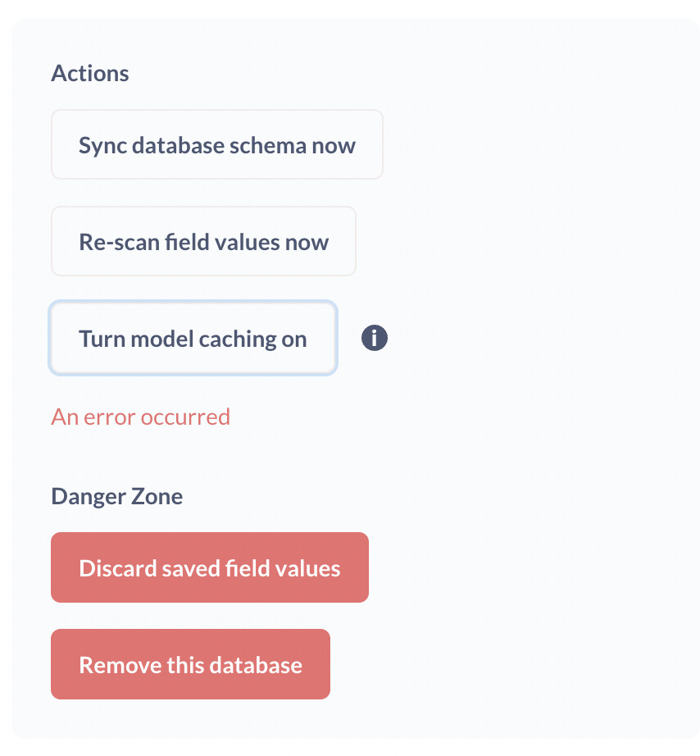Viewport: 700px width, 756px height.
Task: Click the red Discard saved field values button
Action: pyautogui.click(x=210, y=567)
